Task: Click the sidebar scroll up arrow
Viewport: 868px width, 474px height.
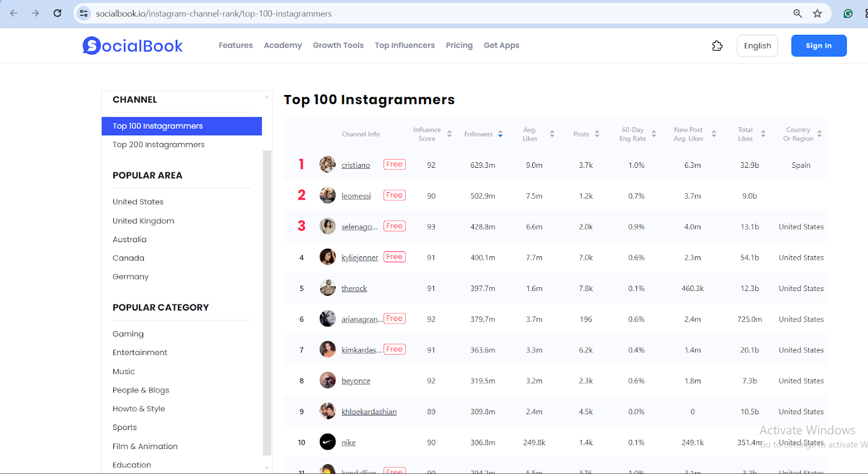Action: point(267,97)
